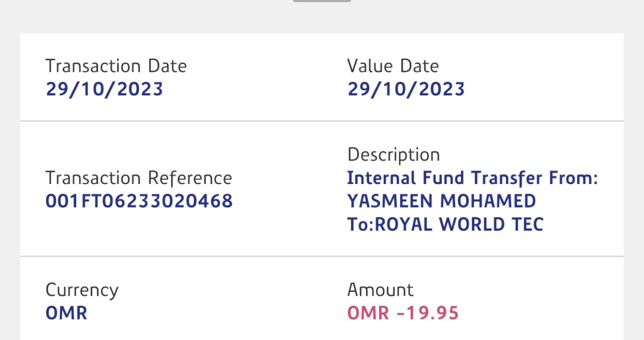Select the transaction date value under Transaction Date
644x340 pixels.
pyautogui.click(x=104, y=89)
